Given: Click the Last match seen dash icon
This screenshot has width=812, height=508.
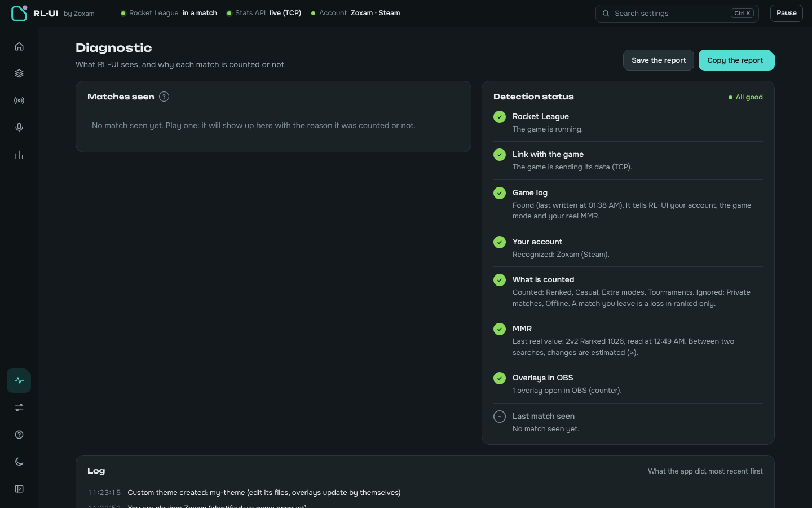Looking at the screenshot, I should [500, 417].
